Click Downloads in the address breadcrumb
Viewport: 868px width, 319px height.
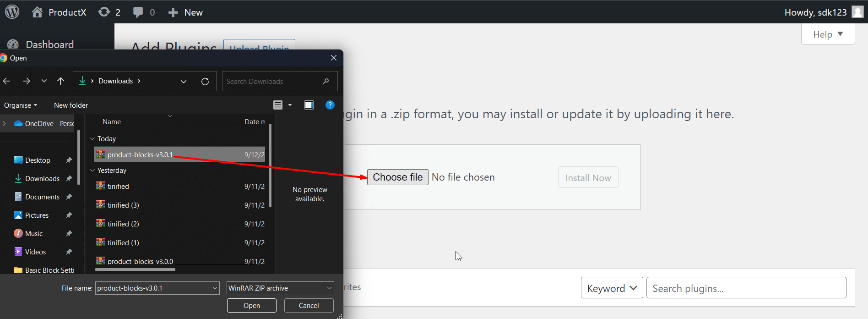click(115, 81)
